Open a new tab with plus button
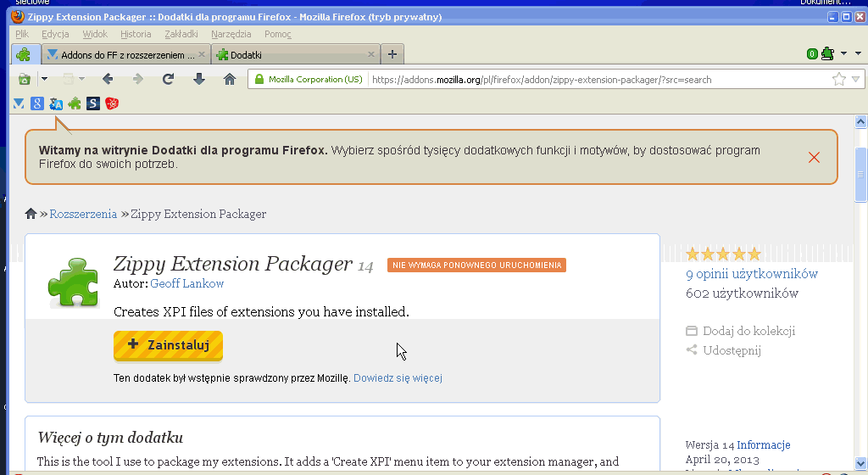Image resolution: width=868 pixels, height=475 pixels. click(x=392, y=54)
